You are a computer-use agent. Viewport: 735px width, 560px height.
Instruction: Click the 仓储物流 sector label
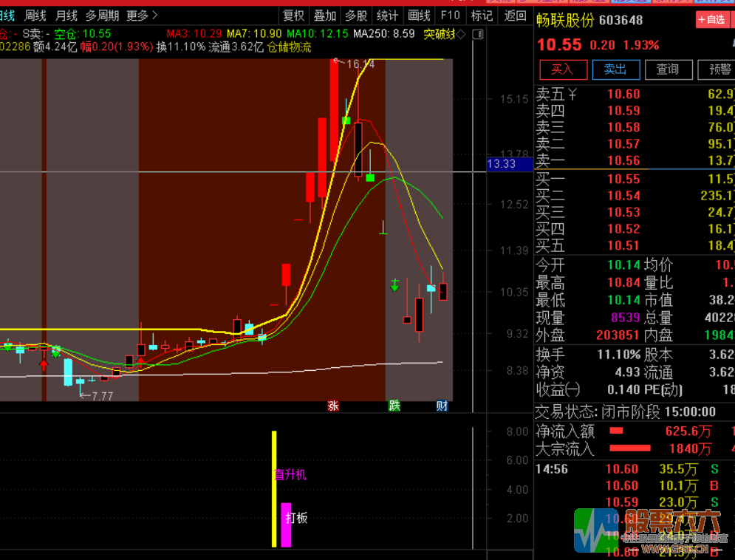tap(289, 47)
